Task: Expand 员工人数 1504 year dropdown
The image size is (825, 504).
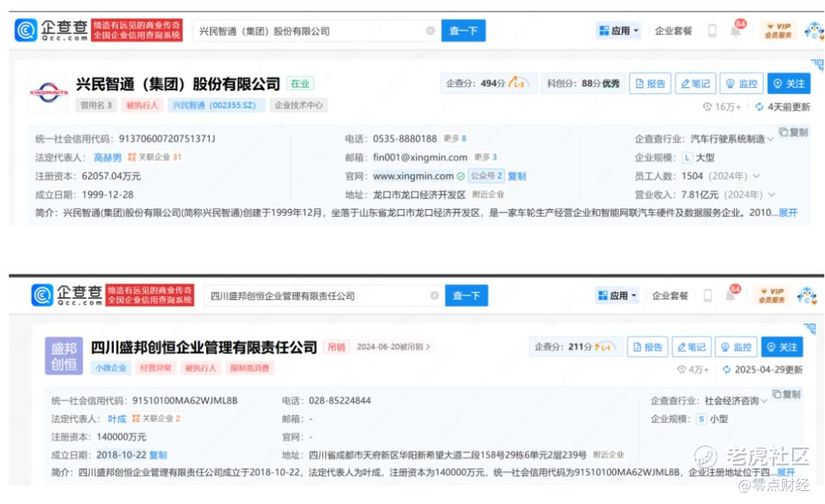Action: [756, 176]
